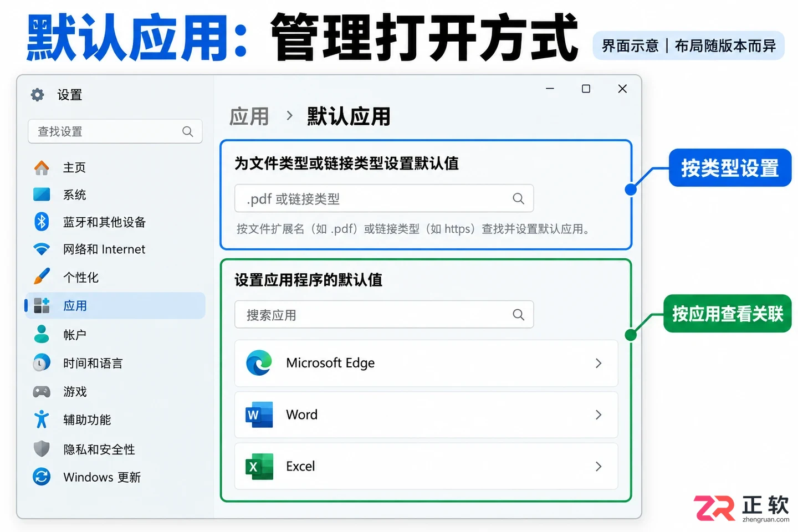Click magnifier in .pdf file type field
Screen dimensions: 798x532
518,198
